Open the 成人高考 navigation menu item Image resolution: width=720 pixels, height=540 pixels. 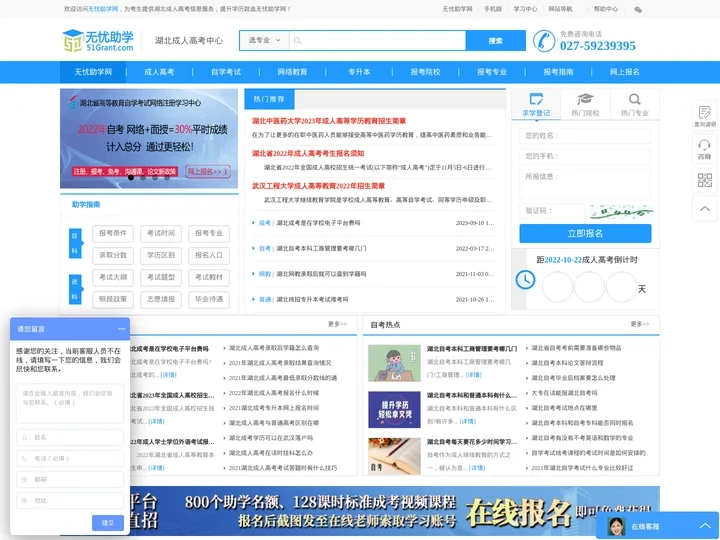click(x=159, y=72)
